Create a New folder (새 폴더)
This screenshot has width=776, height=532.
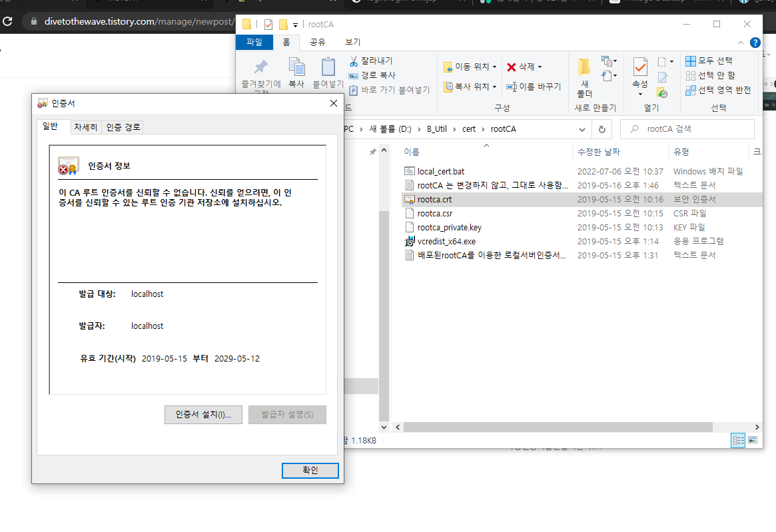coord(584,77)
